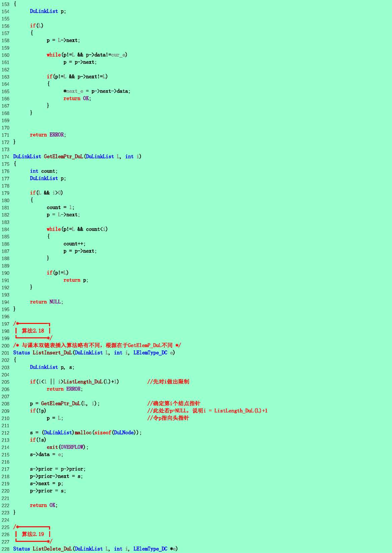Click the comment //确定第i个结点指针
392x553 pixels.
click(174, 403)
